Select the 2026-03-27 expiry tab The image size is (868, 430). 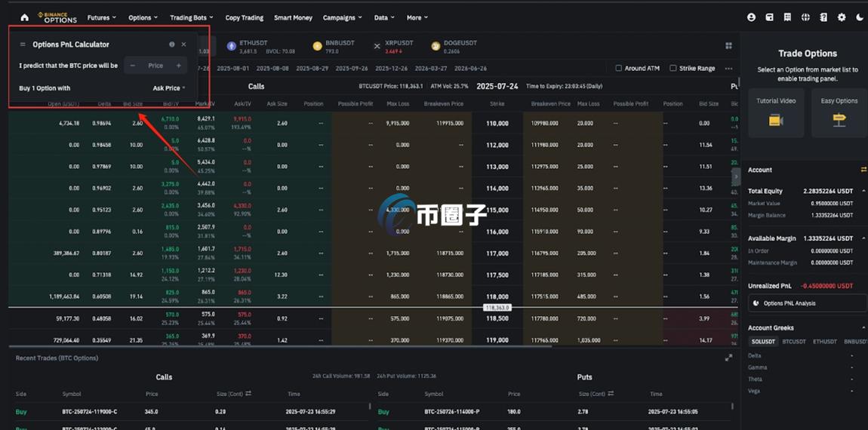tap(431, 68)
